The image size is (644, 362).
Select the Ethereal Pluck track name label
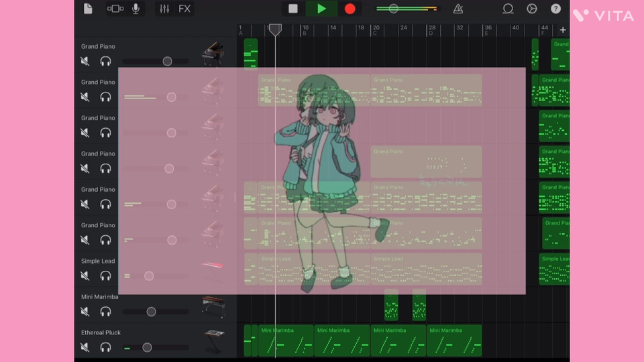click(101, 333)
